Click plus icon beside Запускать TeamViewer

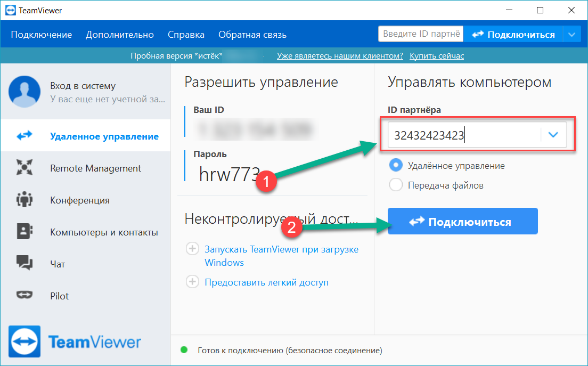192,249
